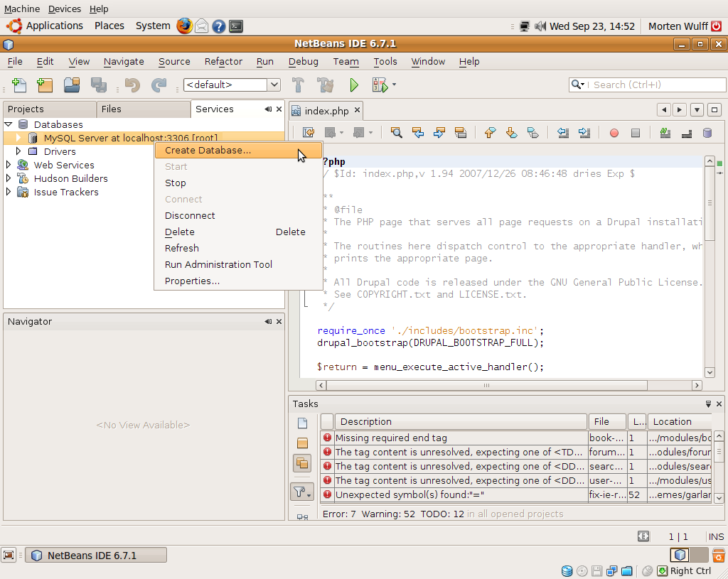Choose Create Database... from context menu
The image size is (728, 579).
coord(238,151)
